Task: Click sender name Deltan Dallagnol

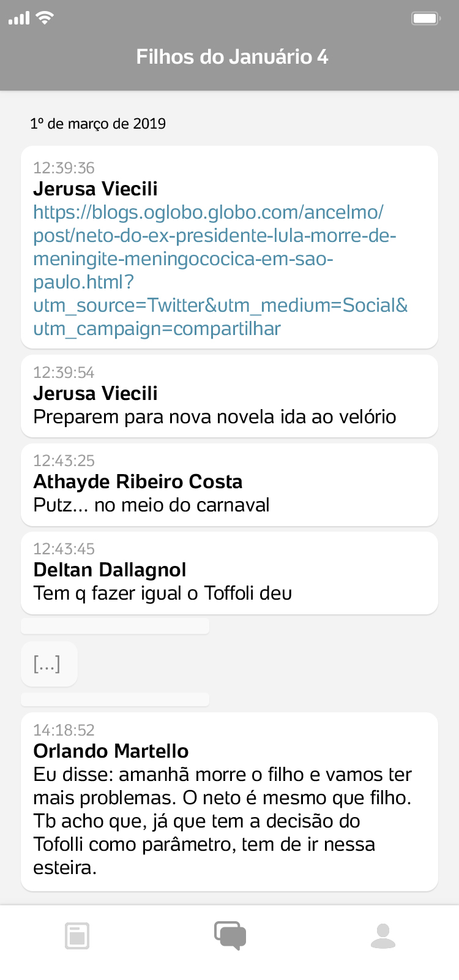Action: pyautogui.click(x=110, y=570)
